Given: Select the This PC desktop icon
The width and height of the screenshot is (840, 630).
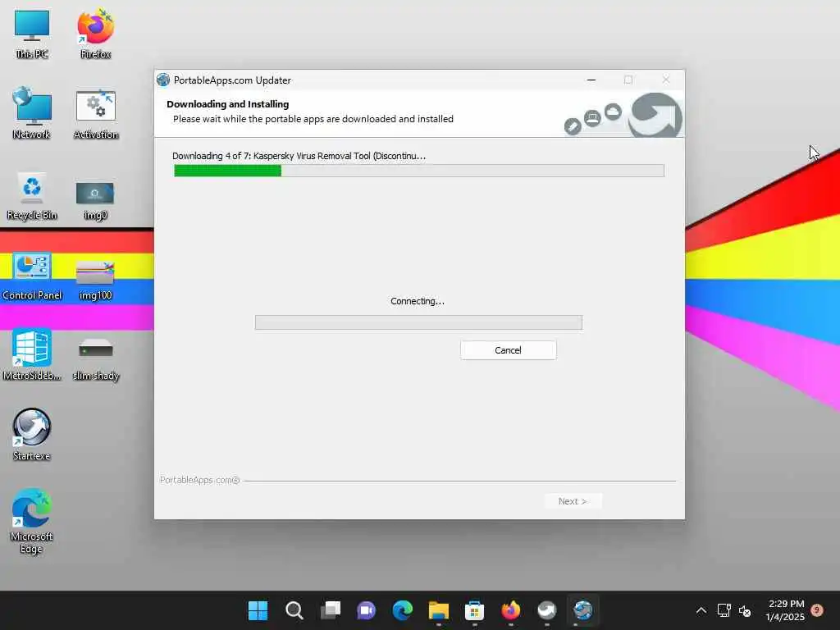Looking at the screenshot, I should point(32,34).
